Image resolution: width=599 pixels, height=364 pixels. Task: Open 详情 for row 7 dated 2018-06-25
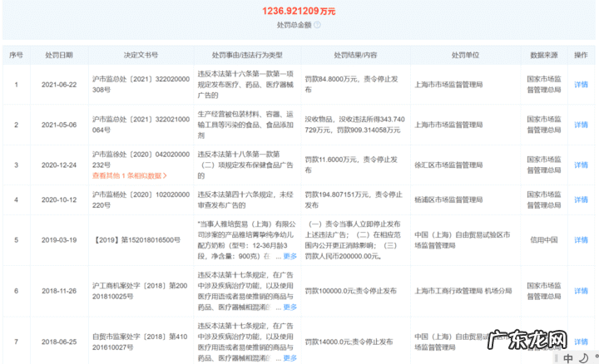[x=581, y=342]
